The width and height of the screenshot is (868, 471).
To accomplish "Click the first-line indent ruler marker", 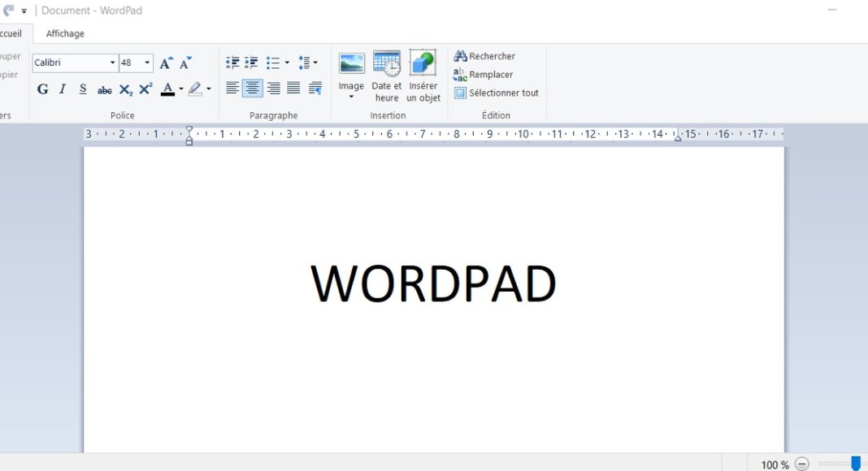I will pos(189,130).
